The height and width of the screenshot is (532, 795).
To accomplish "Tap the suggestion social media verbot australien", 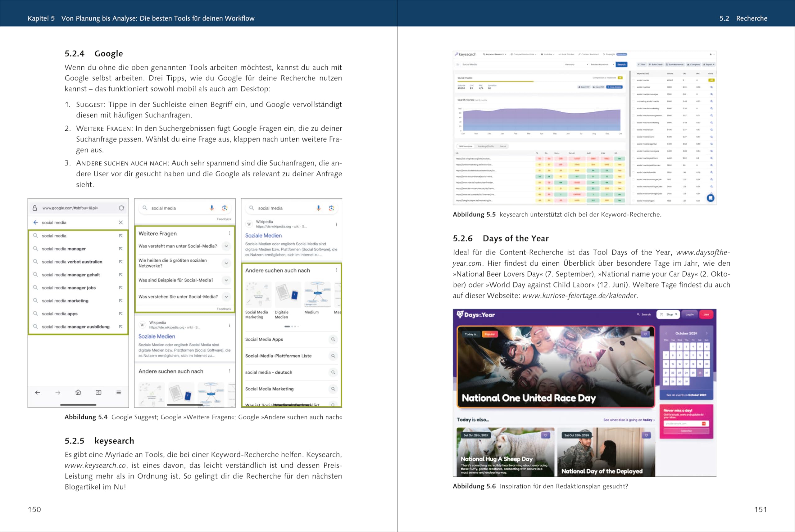I will click(72, 262).
